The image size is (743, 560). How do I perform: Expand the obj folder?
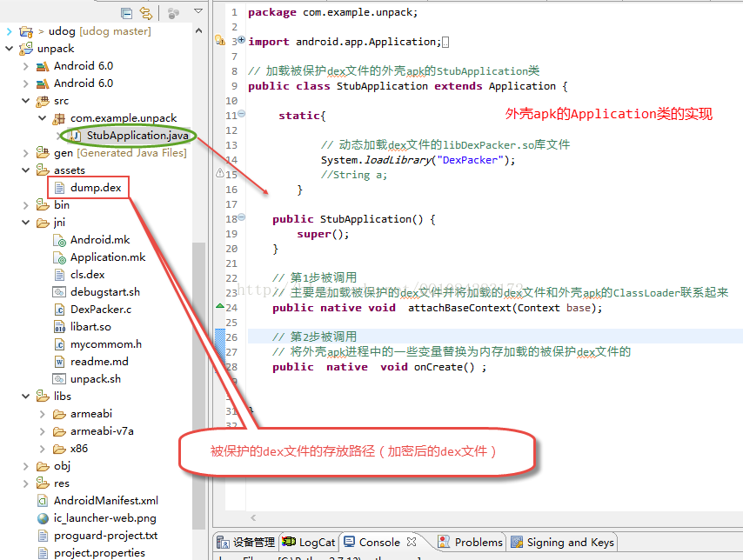point(26,466)
